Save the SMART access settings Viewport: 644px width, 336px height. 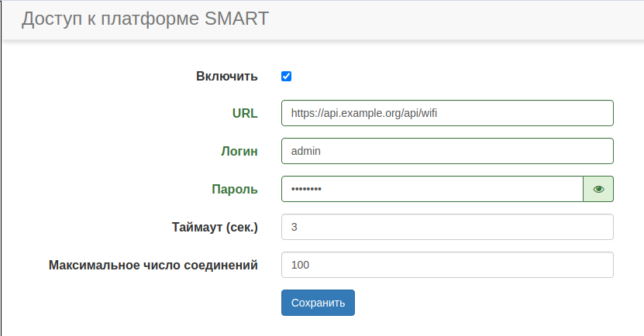coord(318,303)
